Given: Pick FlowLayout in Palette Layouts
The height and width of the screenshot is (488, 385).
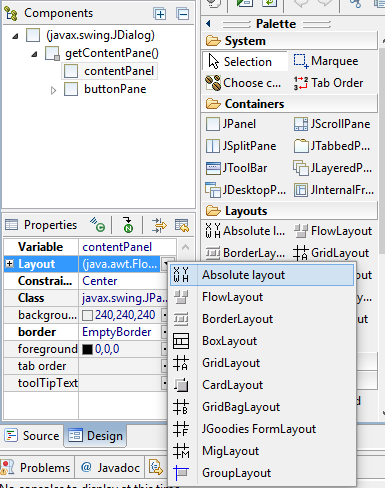Looking at the screenshot, I should pyautogui.click(x=333, y=231).
